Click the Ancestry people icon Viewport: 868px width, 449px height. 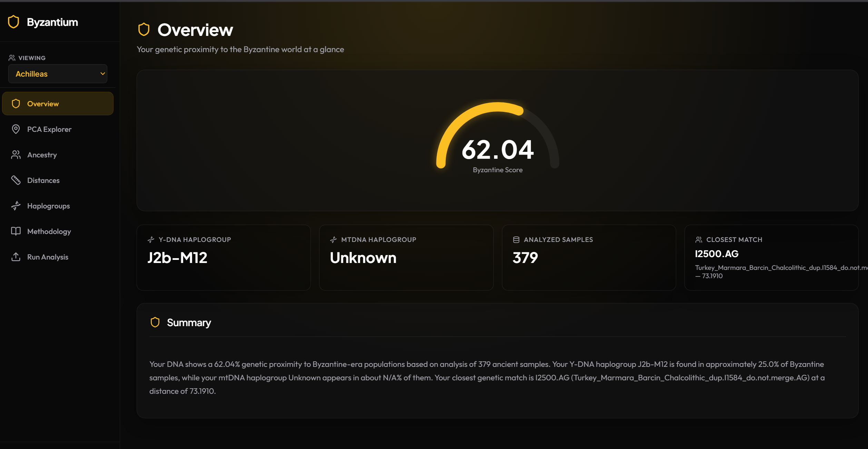pos(16,155)
